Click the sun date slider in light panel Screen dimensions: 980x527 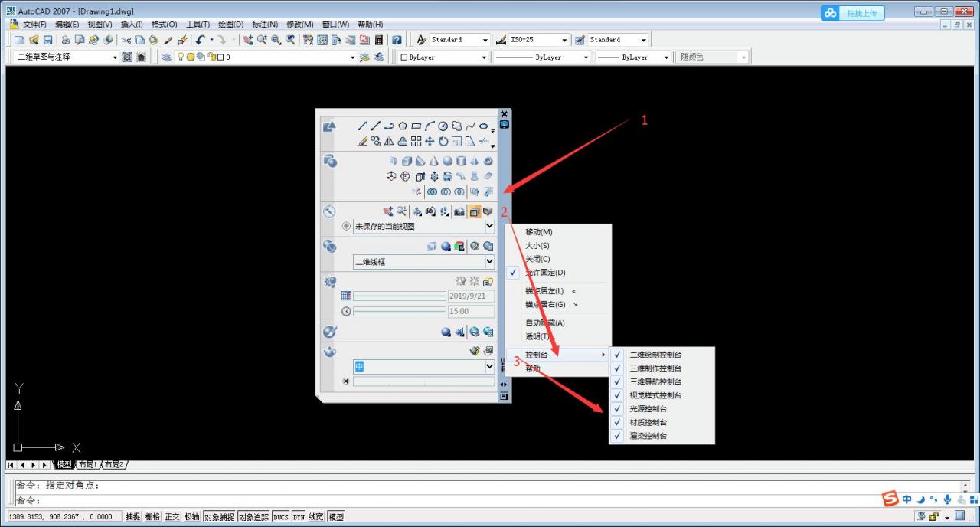click(399, 296)
